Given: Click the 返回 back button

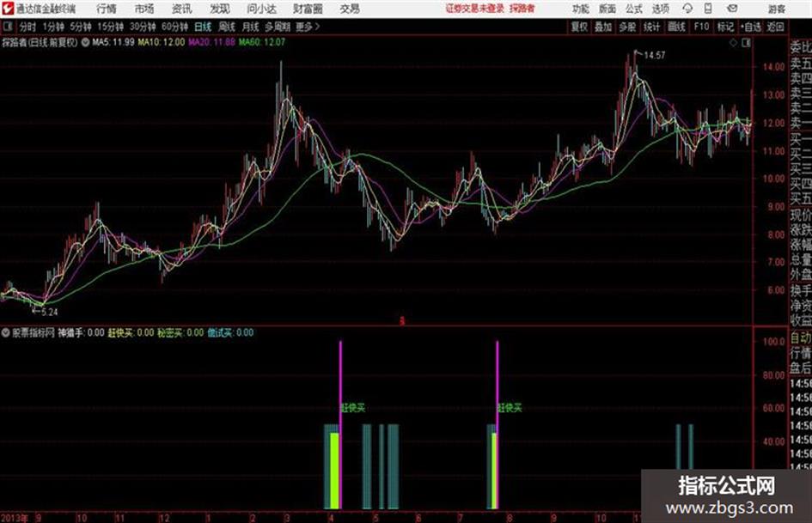Looking at the screenshot, I should tap(775, 27).
